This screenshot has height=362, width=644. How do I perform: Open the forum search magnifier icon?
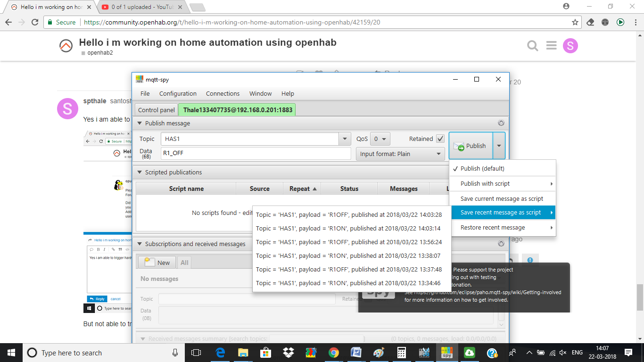tap(532, 46)
